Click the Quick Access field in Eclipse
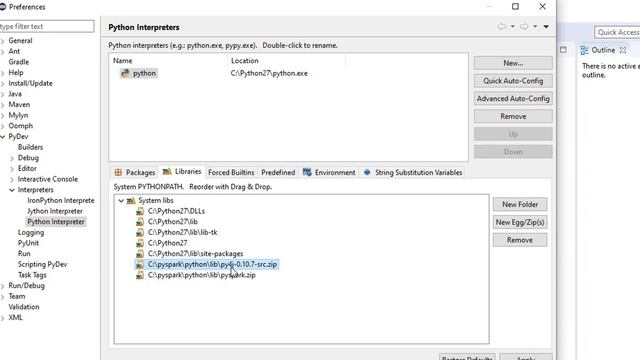The height and width of the screenshot is (360, 640). pos(617,32)
